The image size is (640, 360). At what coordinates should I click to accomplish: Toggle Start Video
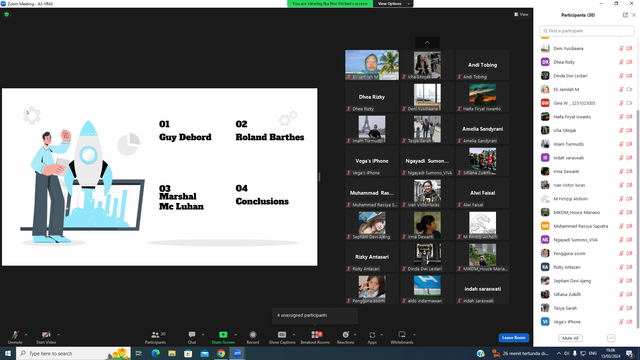pos(46,335)
